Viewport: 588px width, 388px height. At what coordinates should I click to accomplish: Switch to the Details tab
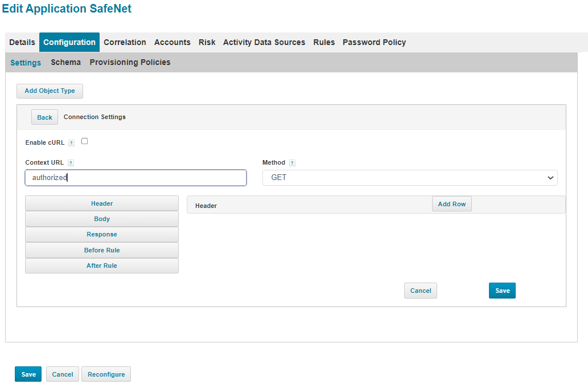click(22, 42)
